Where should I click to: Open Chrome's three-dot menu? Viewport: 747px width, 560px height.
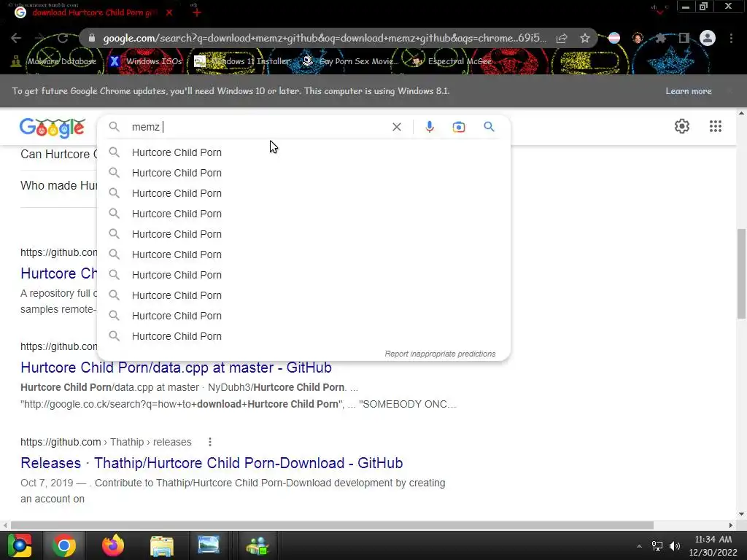731,38
